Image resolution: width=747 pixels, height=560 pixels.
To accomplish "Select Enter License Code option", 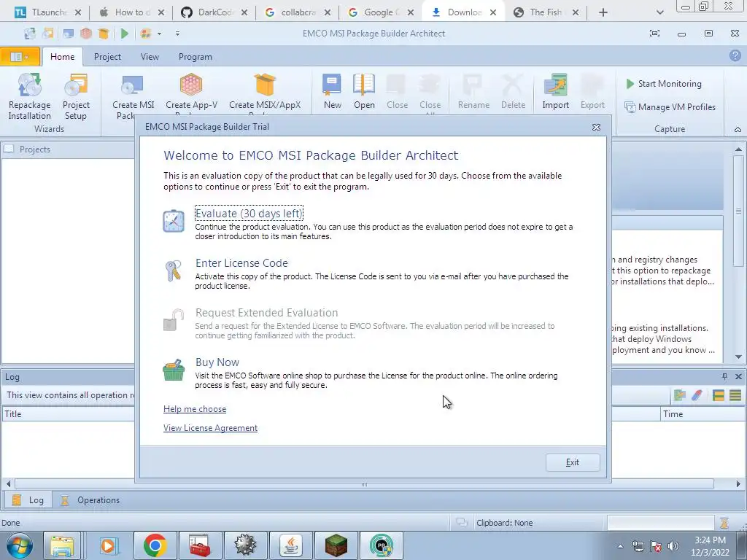I will pyautogui.click(x=241, y=262).
